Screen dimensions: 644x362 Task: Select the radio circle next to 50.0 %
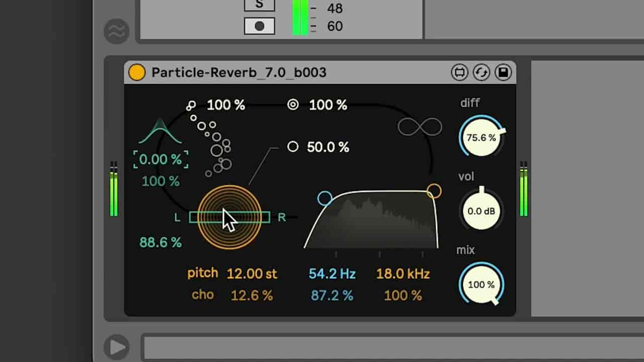click(x=293, y=147)
